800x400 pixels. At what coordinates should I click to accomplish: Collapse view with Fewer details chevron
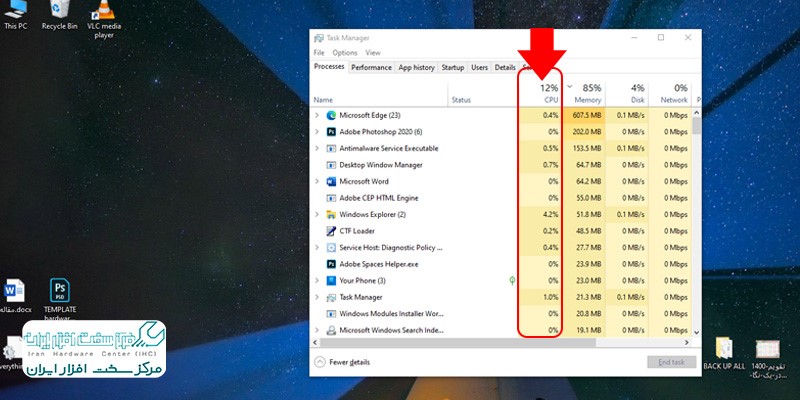pyautogui.click(x=320, y=362)
